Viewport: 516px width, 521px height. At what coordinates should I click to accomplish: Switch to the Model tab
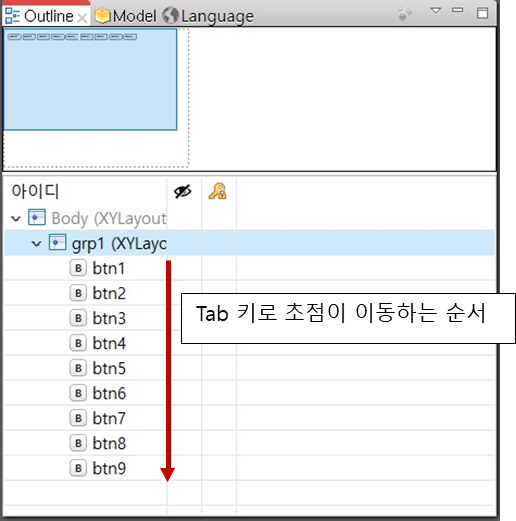click(126, 16)
